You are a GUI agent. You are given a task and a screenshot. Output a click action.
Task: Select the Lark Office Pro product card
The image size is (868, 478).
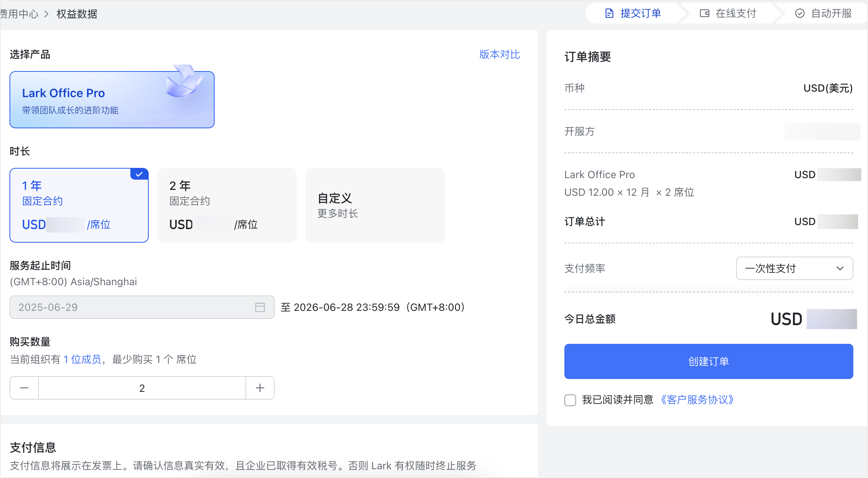[112, 100]
